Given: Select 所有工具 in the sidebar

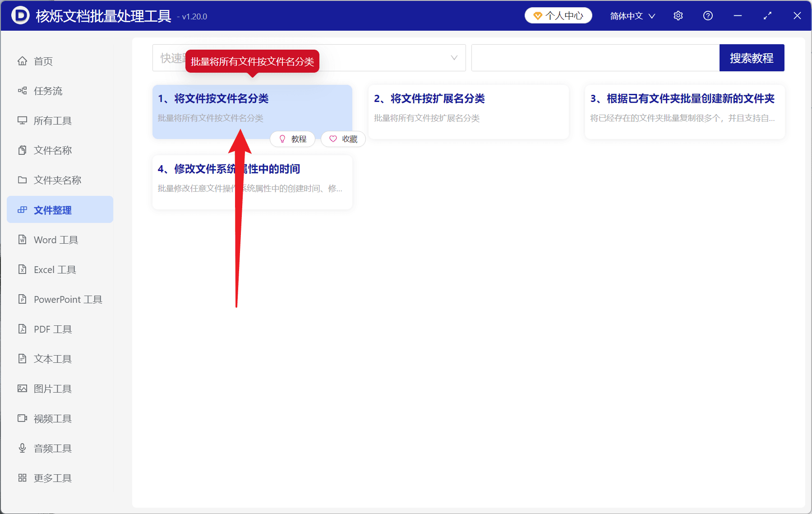Looking at the screenshot, I should click(53, 120).
